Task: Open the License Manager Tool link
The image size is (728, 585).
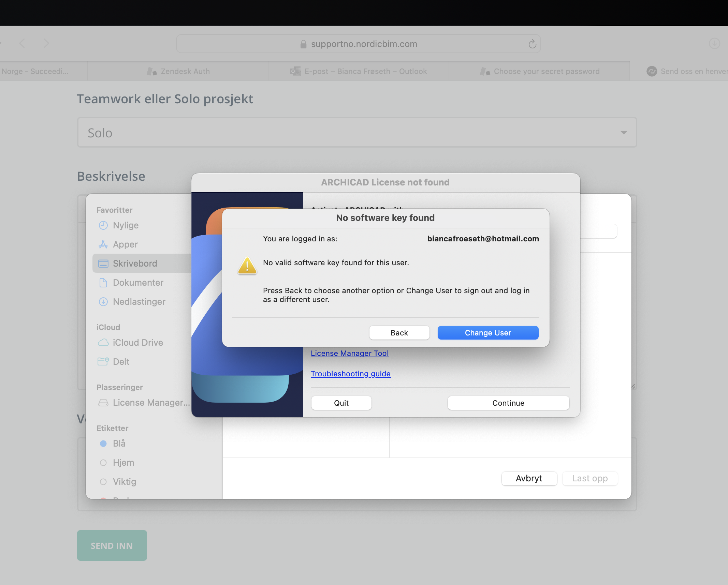Action: click(x=350, y=354)
